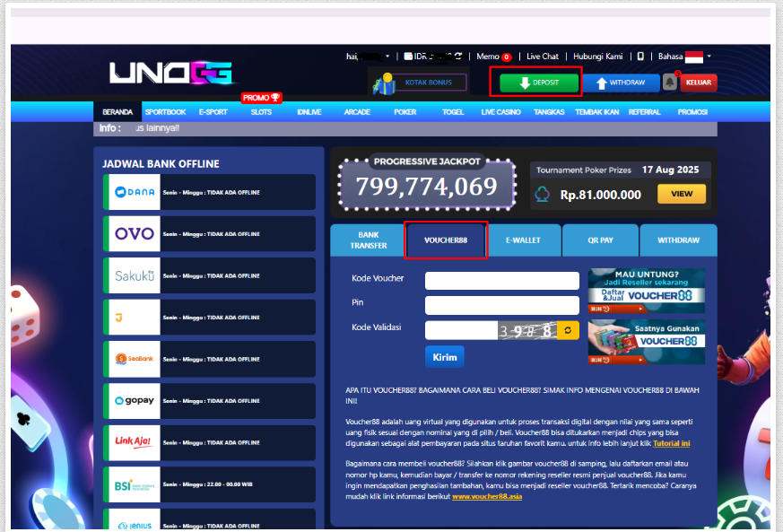
Task: Open the Tangkas menu
Action: pyautogui.click(x=549, y=112)
